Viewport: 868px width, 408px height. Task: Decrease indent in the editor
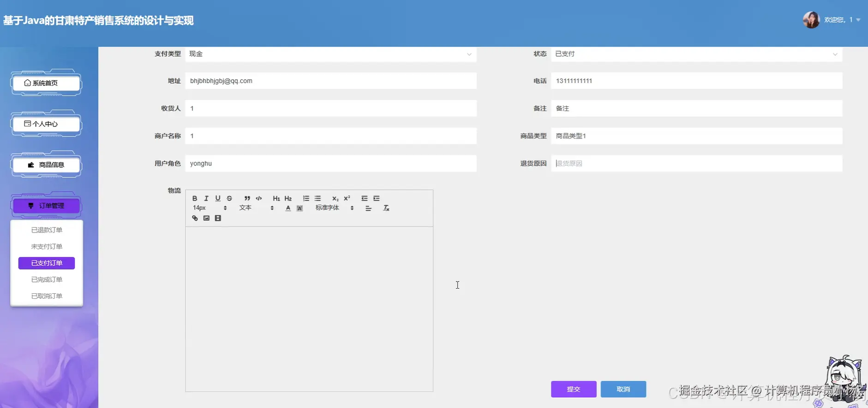[x=365, y=198]
